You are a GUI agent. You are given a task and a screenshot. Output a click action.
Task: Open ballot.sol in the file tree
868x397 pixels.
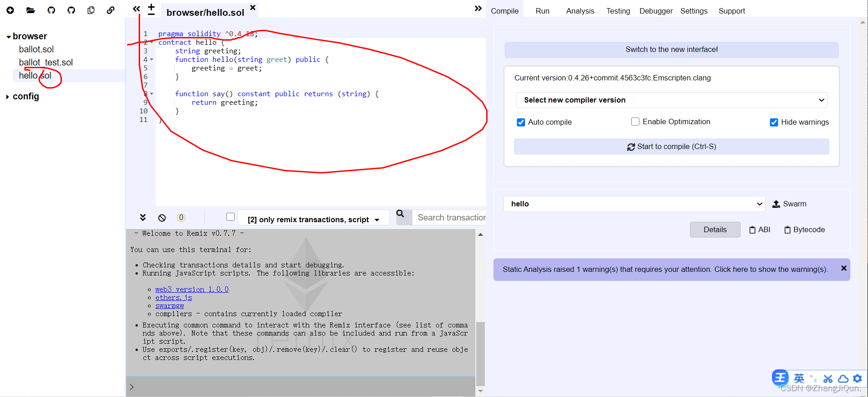pyautogui.click(x=36, y=49)
